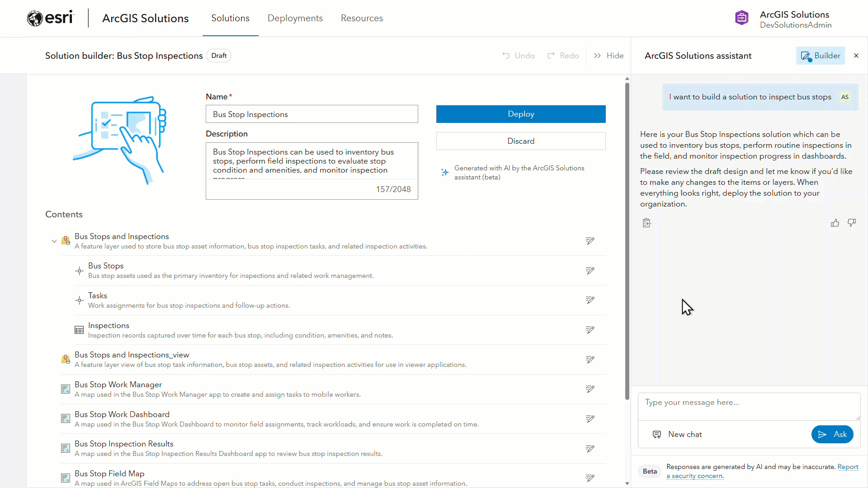Open the Resources tab
Viewport: 868px width, 488px height.
pos(362,18)
